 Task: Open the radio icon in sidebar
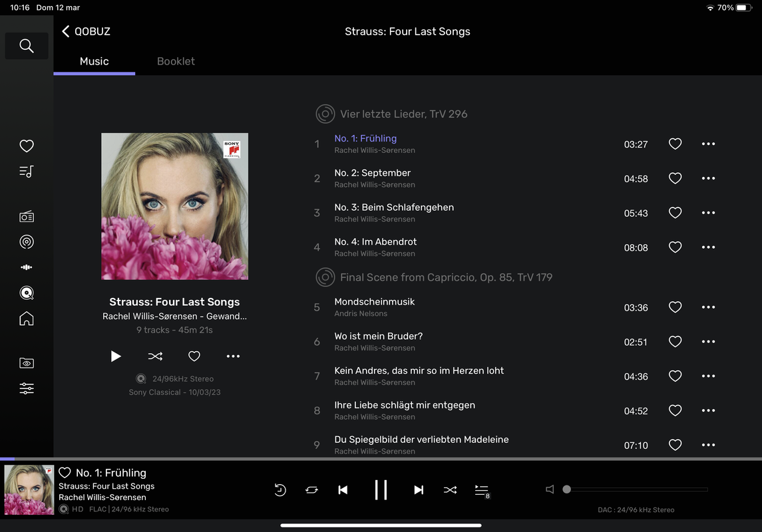[27, 217]
